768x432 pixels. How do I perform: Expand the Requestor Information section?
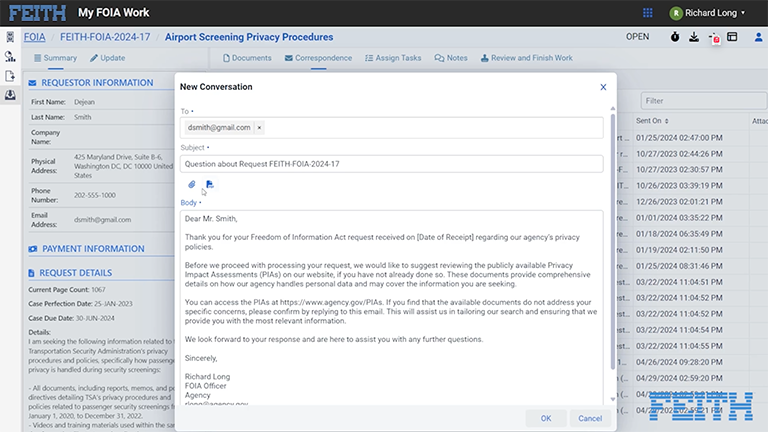click(97, 83)
